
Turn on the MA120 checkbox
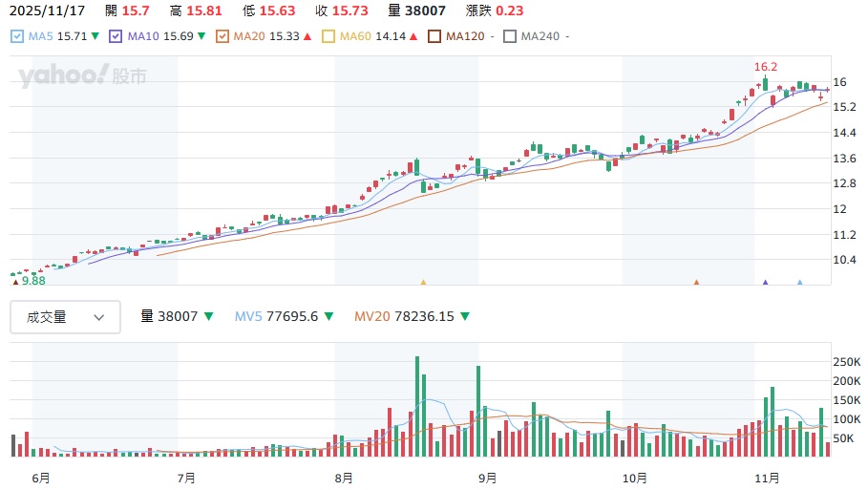pyautogui.click(x=434, y=36)
